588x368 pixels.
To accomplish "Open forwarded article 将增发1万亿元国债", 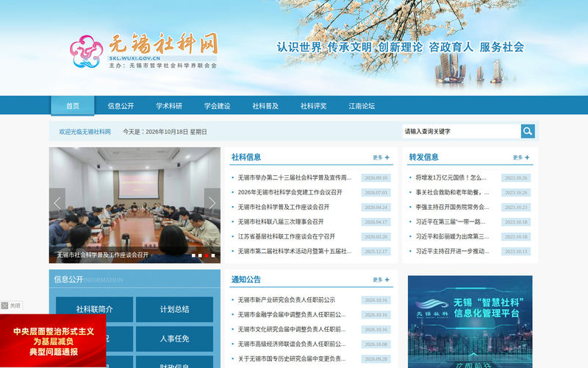I will point(451,177).
